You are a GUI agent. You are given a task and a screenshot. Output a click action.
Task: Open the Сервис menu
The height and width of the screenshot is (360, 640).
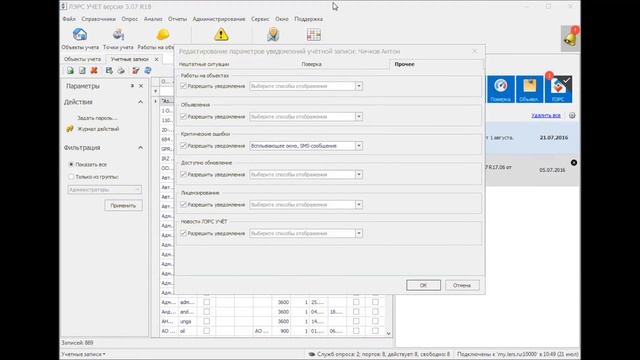260,19
